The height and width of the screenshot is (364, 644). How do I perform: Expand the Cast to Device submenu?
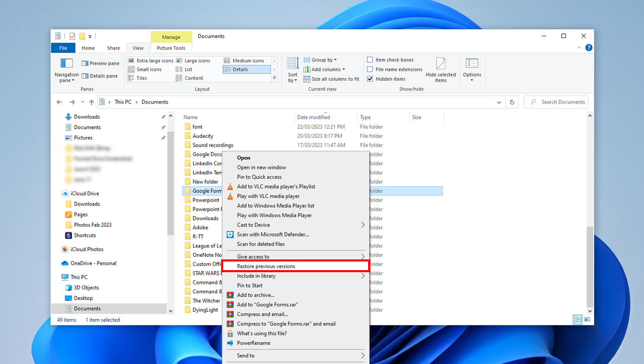254,225
